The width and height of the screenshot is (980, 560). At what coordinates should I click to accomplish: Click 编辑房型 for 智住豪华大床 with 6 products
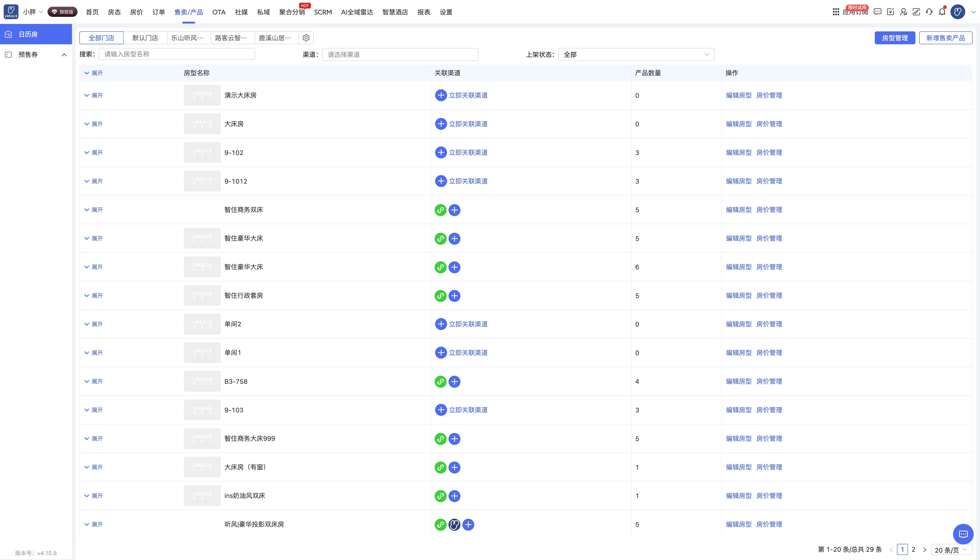739,267
